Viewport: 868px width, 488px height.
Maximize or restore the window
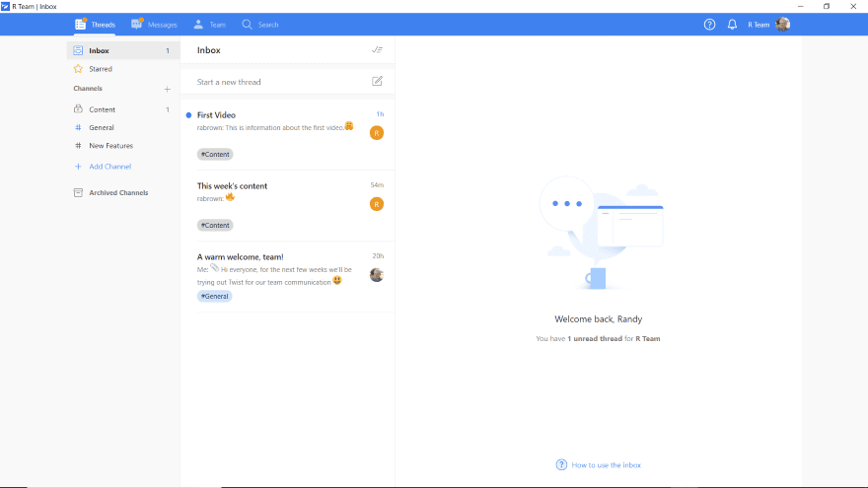[827, 6]
